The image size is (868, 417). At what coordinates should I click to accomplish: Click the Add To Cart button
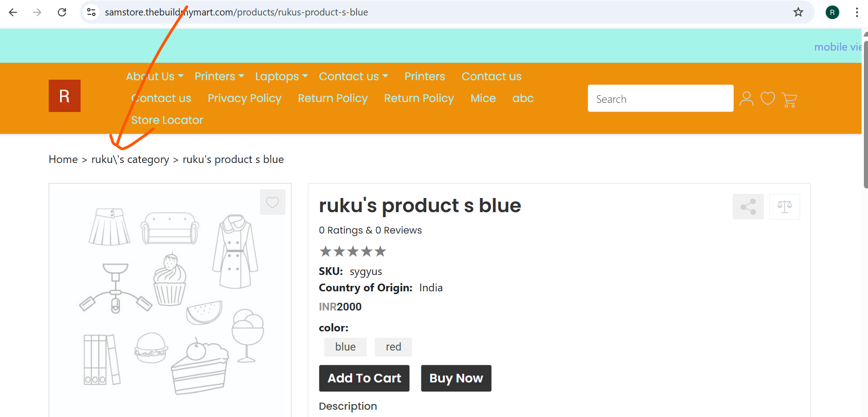364,378
